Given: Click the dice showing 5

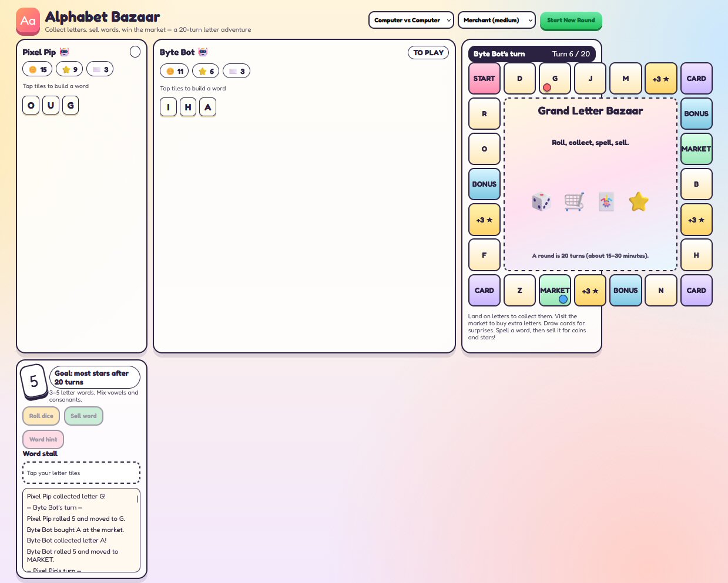Looking at the screenshot, I should 34,382.
